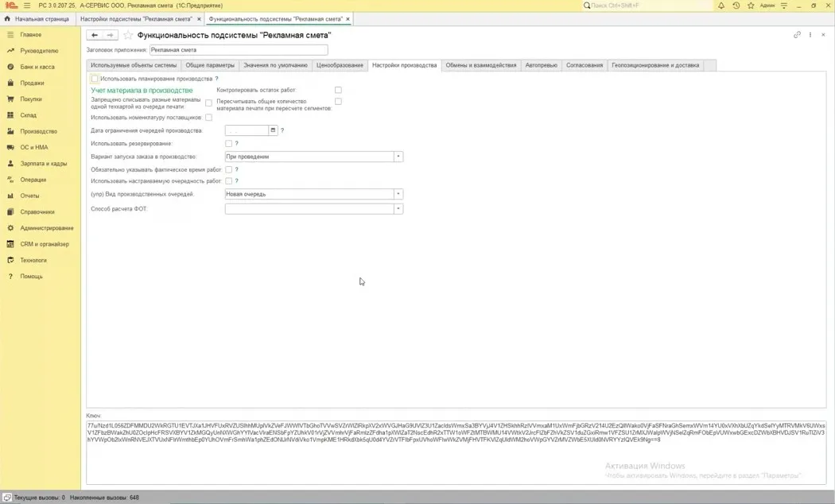Toggle Контролировать остаток работ checkbox

click(338, 90)
